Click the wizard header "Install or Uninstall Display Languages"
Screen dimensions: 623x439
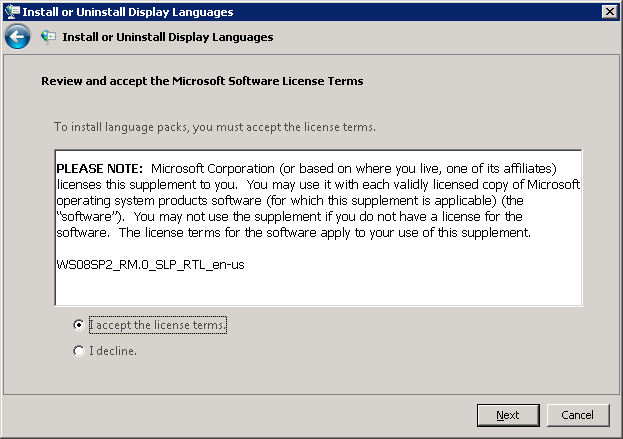168,37
